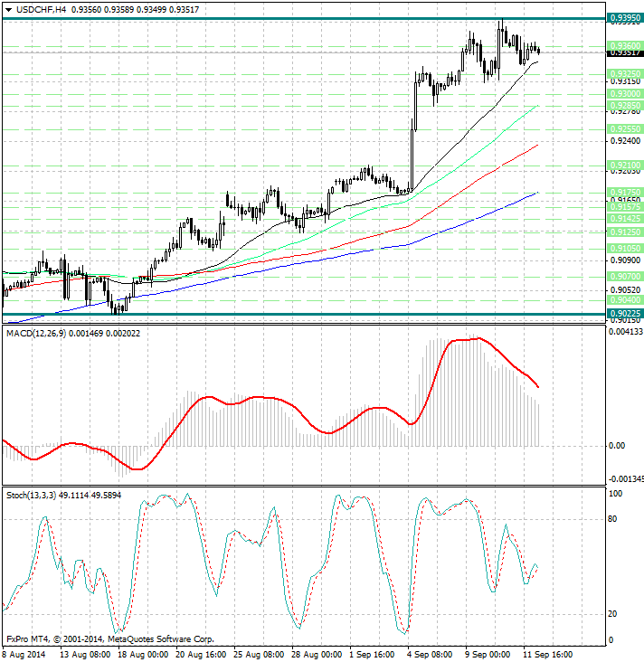644x662 pixels.
Task: Click the 0.91575 price level label
Action: 625,206
